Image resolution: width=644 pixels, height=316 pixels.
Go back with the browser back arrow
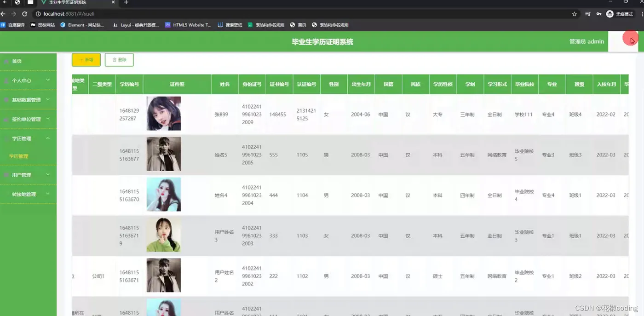(x=3, y=14)
